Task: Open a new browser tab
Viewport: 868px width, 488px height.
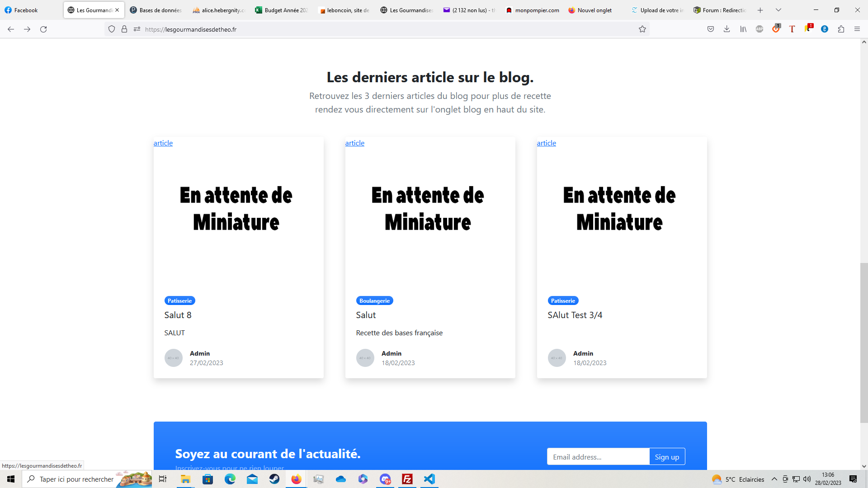Action: pos(760,10)
